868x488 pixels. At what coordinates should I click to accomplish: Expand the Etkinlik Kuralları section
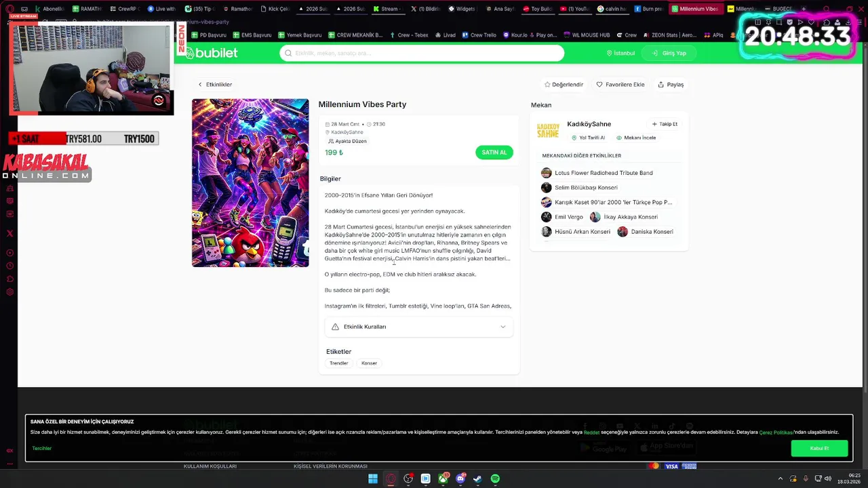[418, 327]
